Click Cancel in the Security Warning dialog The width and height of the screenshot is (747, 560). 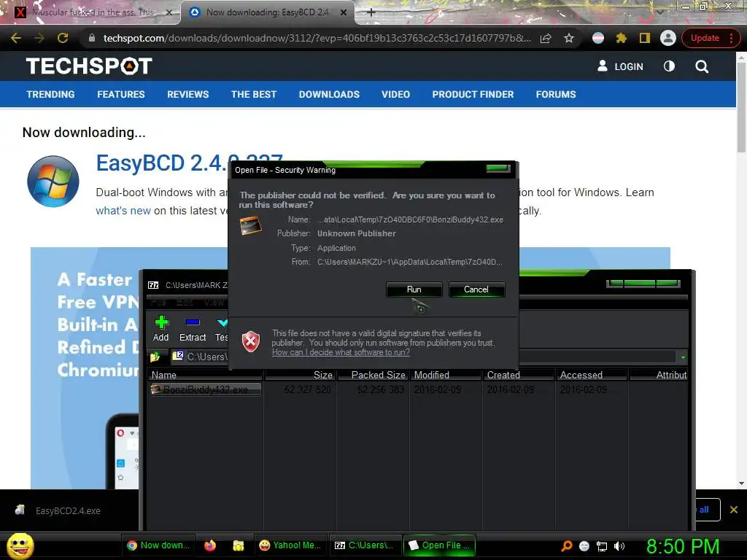pyautogui.click(x=476, y=289)
